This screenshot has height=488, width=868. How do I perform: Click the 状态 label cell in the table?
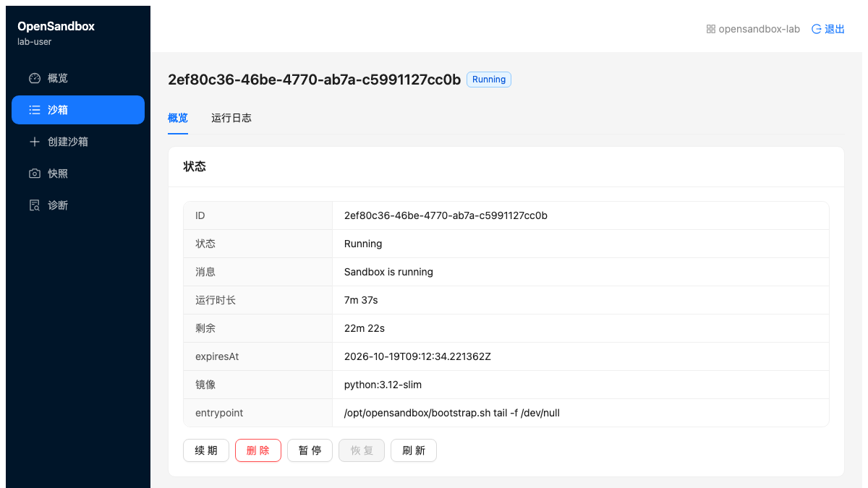pos(258,244)
